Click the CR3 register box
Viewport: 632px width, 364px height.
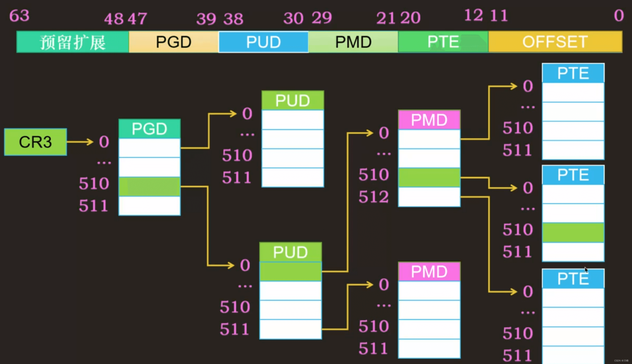[x=36, y=142]
